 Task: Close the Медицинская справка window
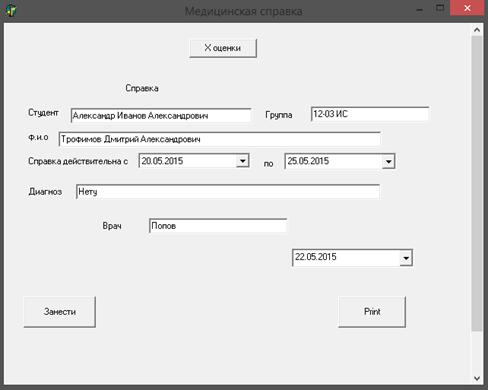pos(467,8)
